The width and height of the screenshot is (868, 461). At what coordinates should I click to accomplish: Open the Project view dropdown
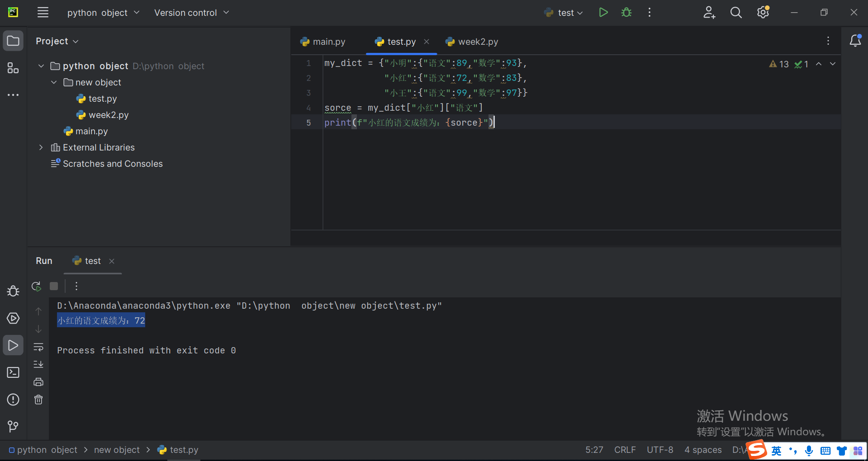coord(57,41)
